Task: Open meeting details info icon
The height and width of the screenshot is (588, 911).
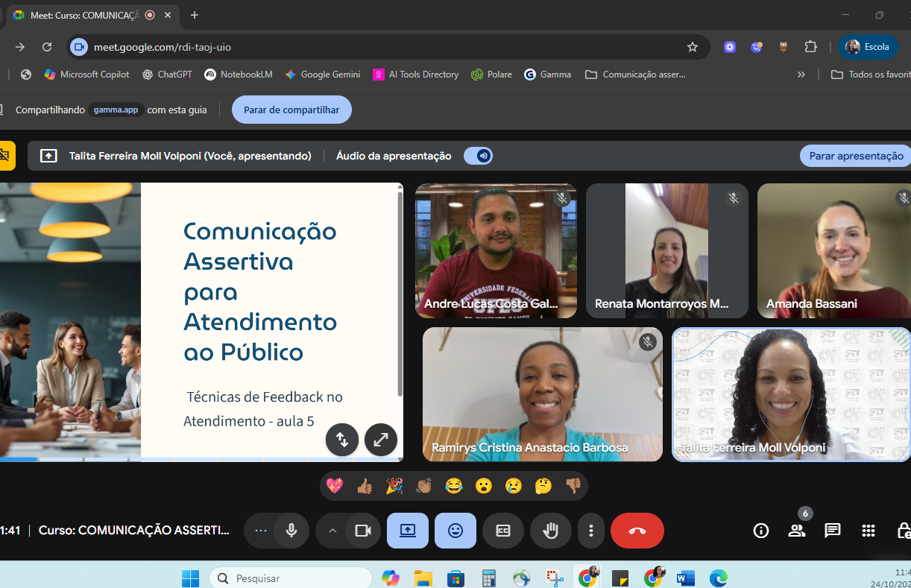Action: 760,531
